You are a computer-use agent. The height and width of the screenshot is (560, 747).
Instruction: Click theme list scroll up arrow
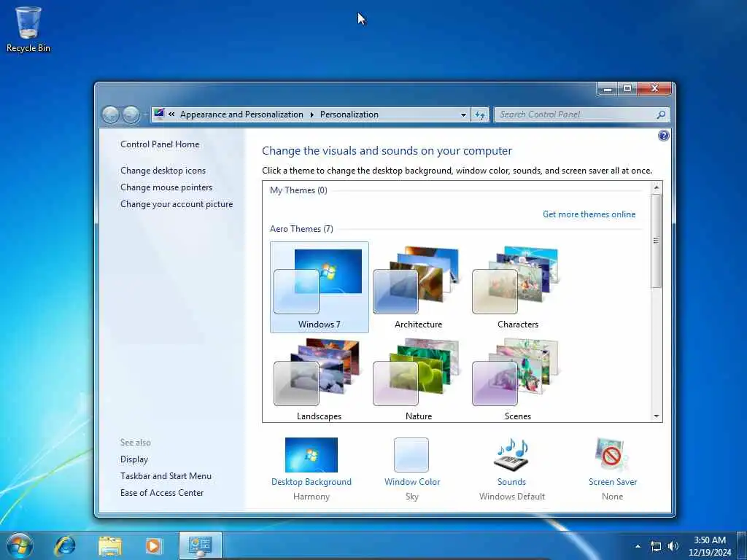(x=657, y=187)
